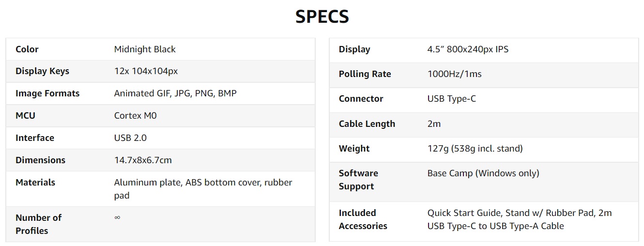Screen dimensions: 644x246
Task: Click the USB Type-C connector value
Action: click(451, 99)
